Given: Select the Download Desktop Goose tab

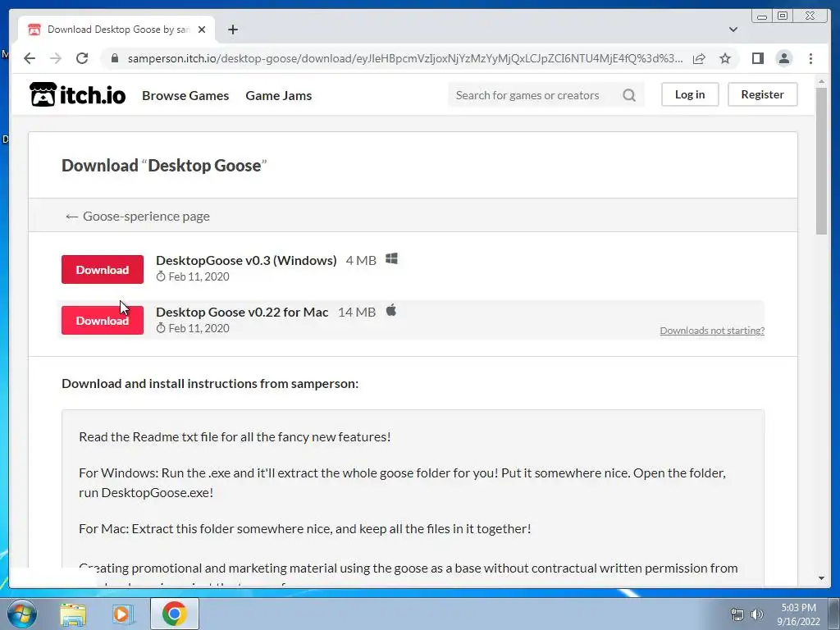Looking at the screenshot, I should pyautogui.click(x=116, y=30).
